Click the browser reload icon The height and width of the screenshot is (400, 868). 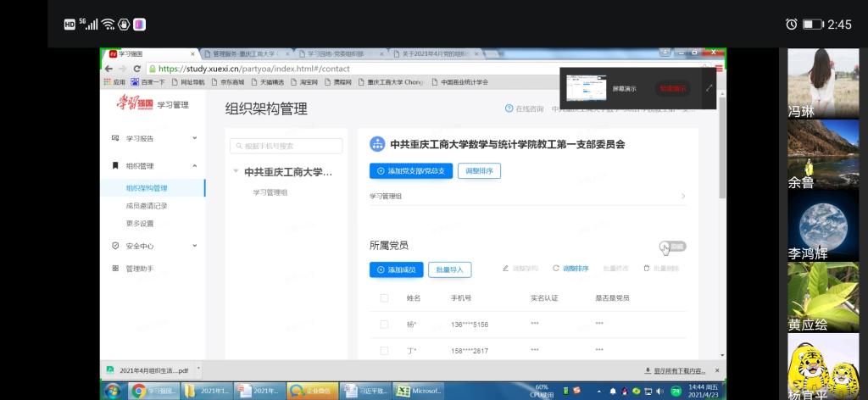pyautogui.click(x=136, y=69)
